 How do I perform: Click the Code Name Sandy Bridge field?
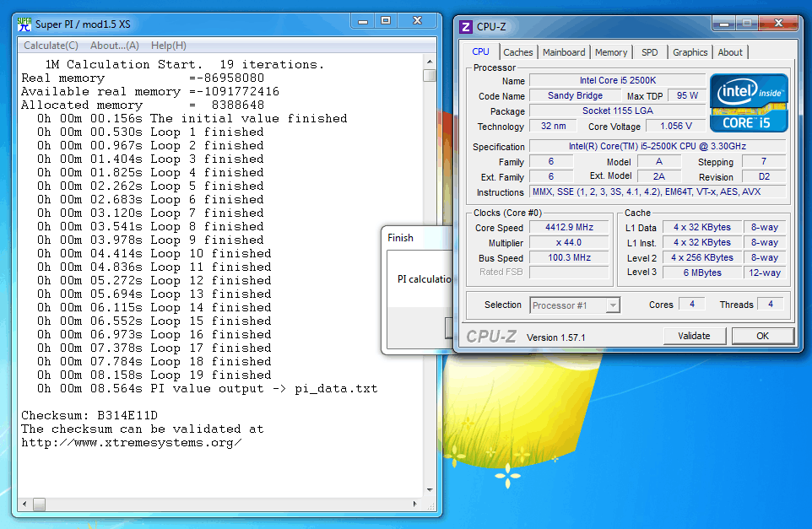pos(575,95)
